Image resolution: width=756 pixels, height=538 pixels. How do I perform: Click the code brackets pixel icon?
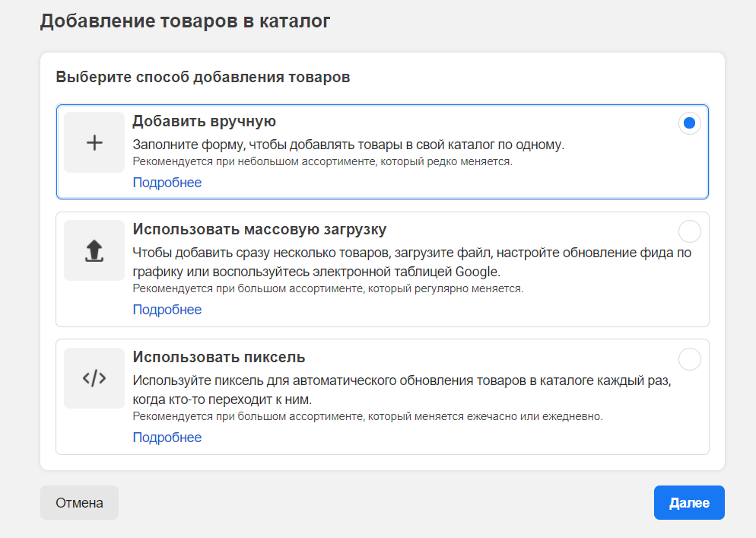pyautogui.click(x=94, y=378)
